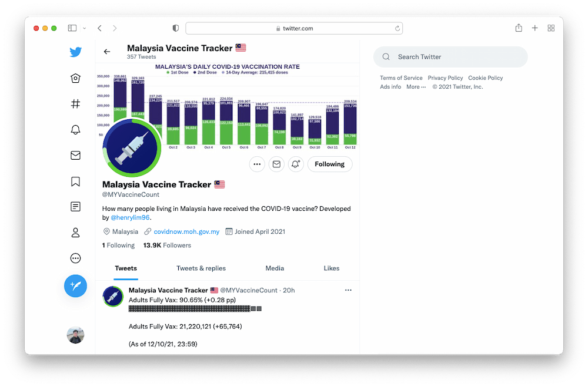Open the Privacy Policy link
588x387 pixels.
click(x=445, y=78)
